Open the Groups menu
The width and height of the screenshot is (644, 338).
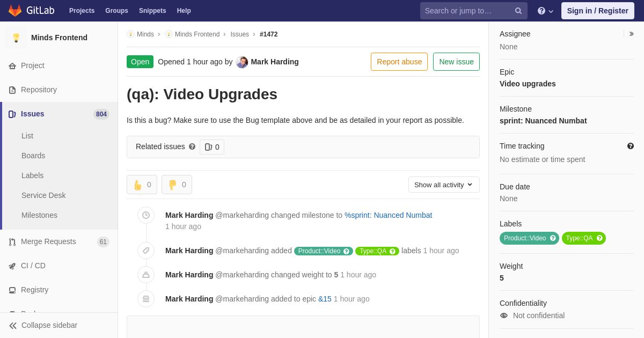coord(116,11)
